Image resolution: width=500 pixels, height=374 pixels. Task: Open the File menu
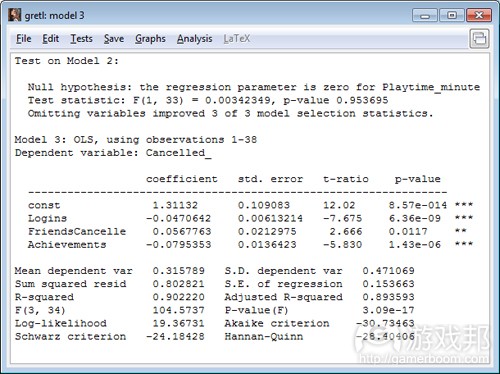point(24,39)
